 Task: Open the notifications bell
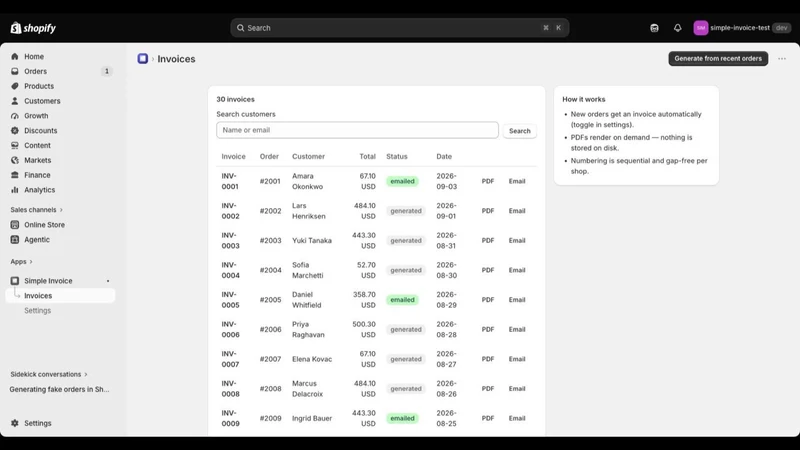point(677,28)
